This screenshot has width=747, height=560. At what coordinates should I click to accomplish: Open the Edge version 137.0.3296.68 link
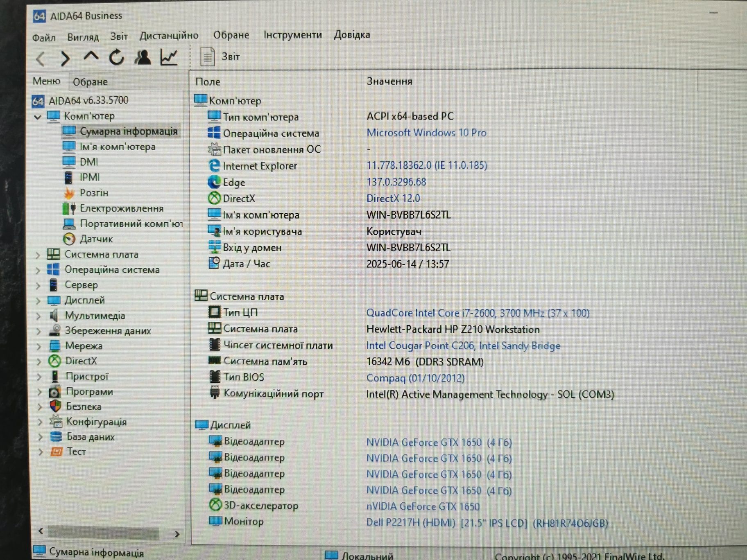(396, 182)
